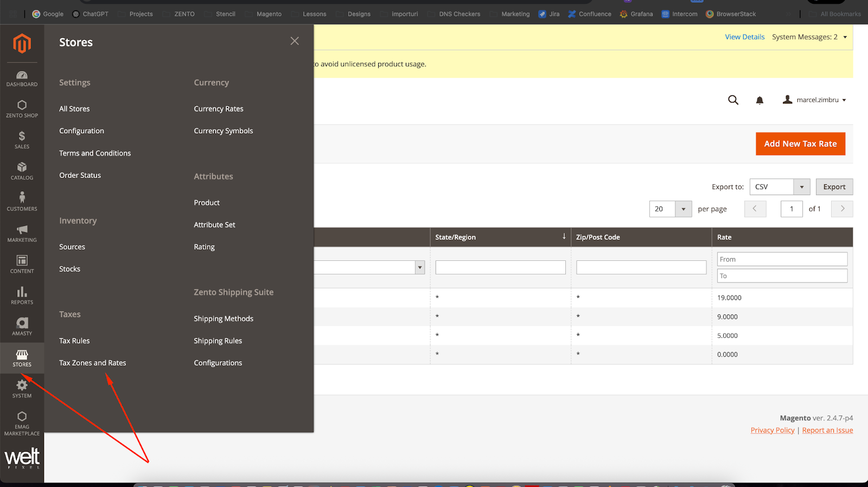Image resolution: width=868 pixels, height=487 pixels.
Task: Close the Stores menu panel
Action: (x=295, y=41)
